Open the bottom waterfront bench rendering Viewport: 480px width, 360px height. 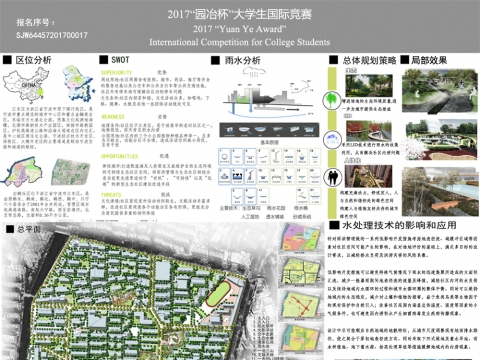point(440,192)
